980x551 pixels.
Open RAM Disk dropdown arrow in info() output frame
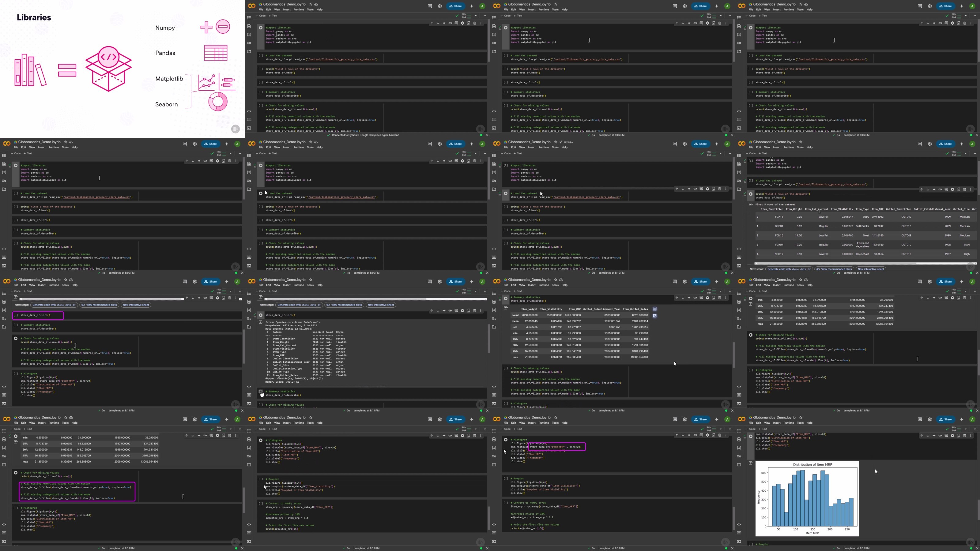(476, 291)
